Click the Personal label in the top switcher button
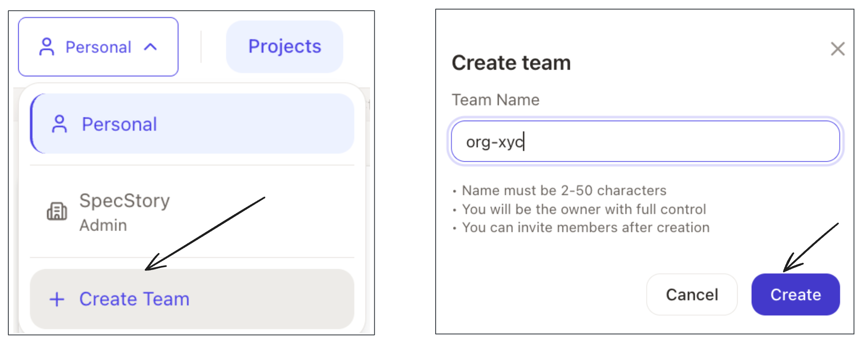This screenshot has height=343, width=868. pos(98,47)
